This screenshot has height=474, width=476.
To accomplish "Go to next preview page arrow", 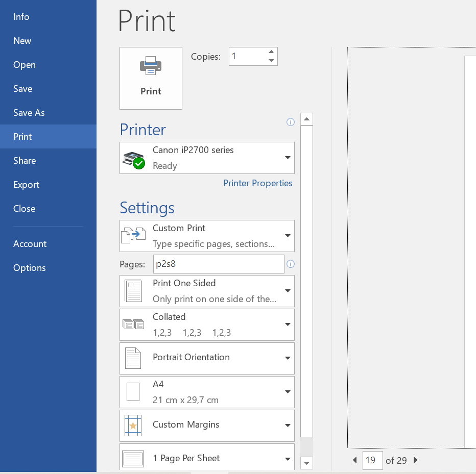I will point(416,460).
